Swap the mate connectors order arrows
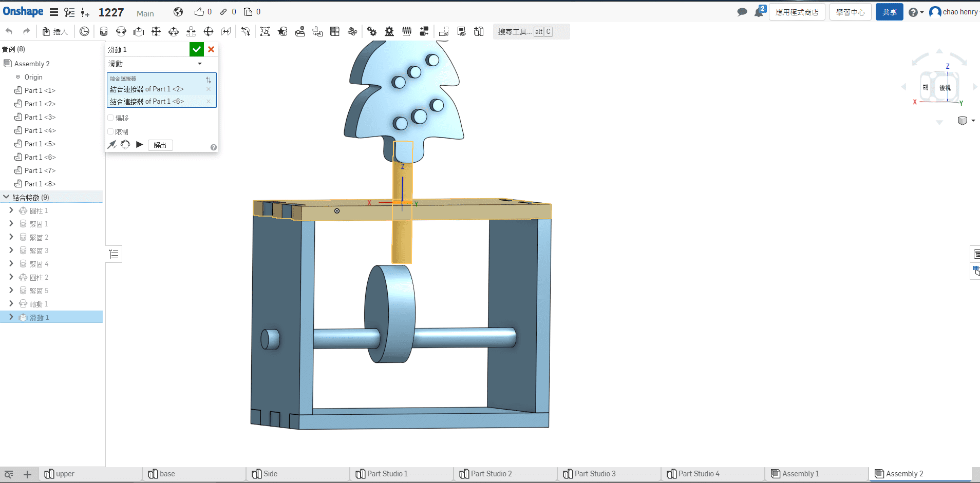Screen dimensions: 980x483 (209, 80)
